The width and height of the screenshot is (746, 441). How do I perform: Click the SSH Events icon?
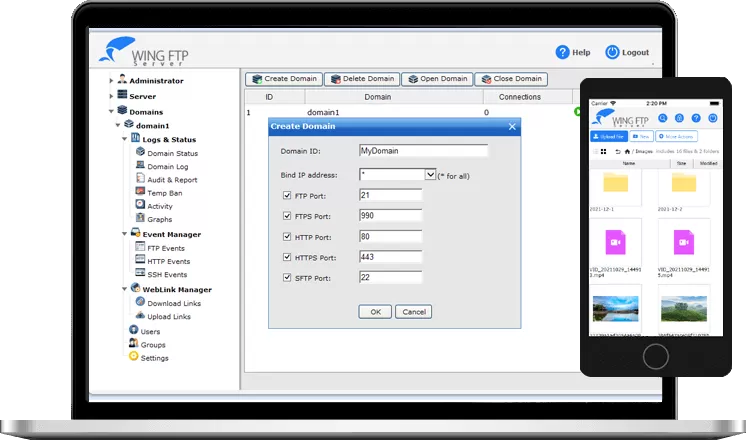(x=140, y=273)
